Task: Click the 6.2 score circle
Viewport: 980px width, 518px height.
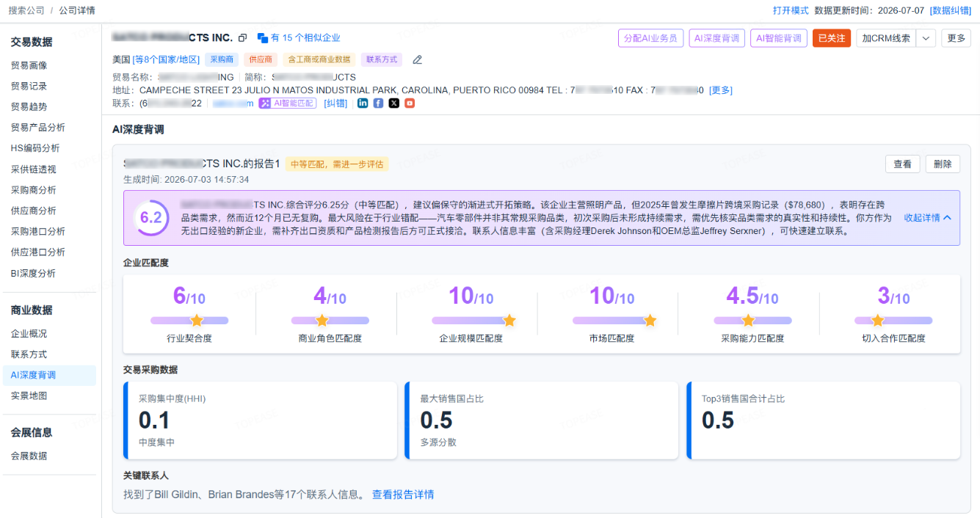Action: (x=151, y=218)
